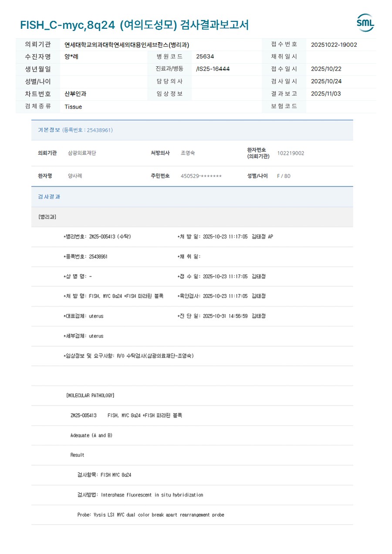Viewport: 392px width, 554px height.
Task: Click the 기본정보 section header
Action: 192,130
